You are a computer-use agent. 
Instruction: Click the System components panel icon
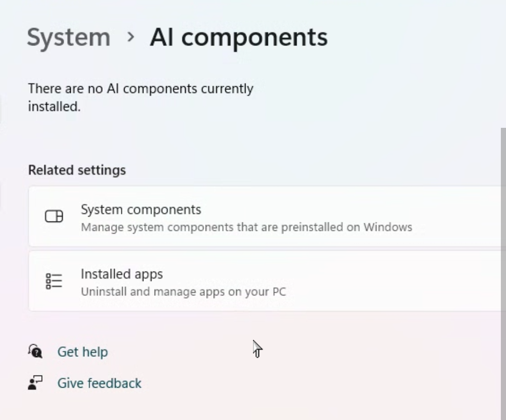[x=54, y=216]
